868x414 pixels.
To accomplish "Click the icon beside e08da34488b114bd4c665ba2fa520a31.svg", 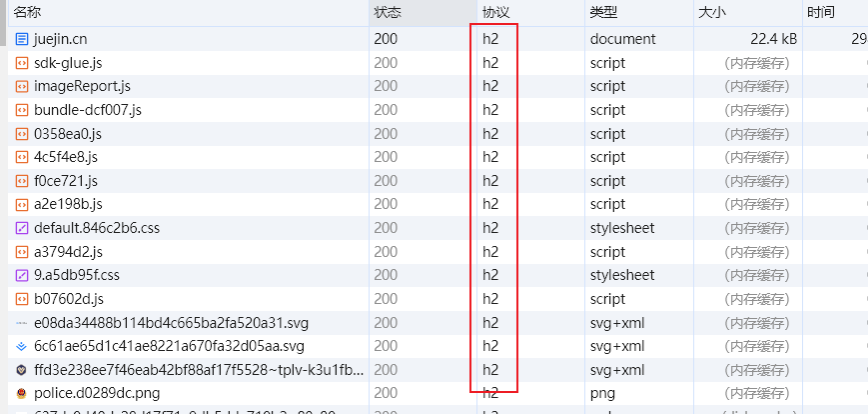I will (21, 323).
